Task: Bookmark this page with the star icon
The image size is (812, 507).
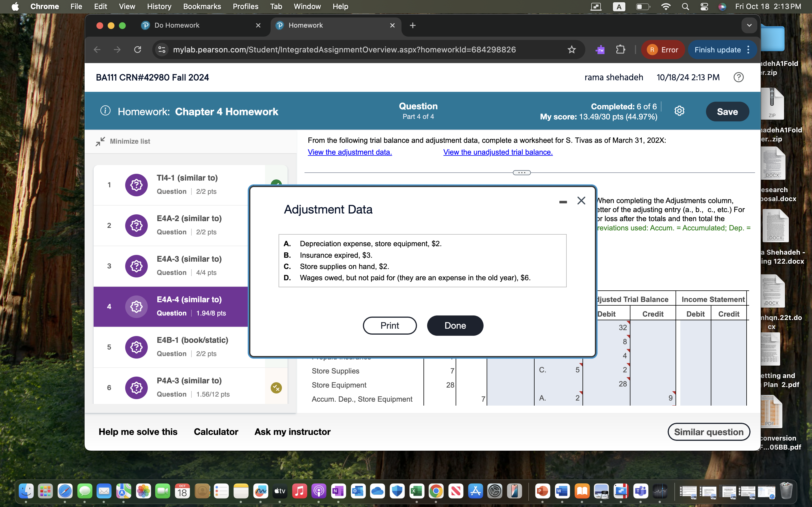Action: click(572, 50)
